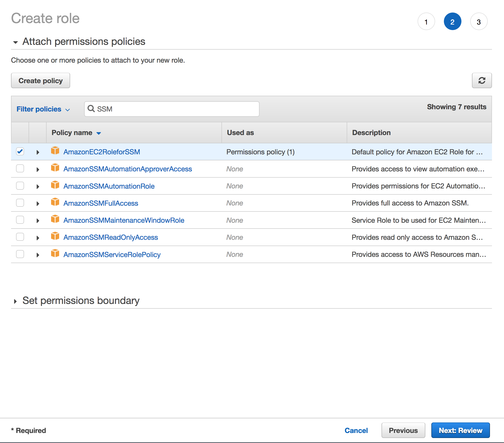
Task: Open the AmazonSSMFullAccess policy link
Action: pyautogui.click(x=101, y=203)
